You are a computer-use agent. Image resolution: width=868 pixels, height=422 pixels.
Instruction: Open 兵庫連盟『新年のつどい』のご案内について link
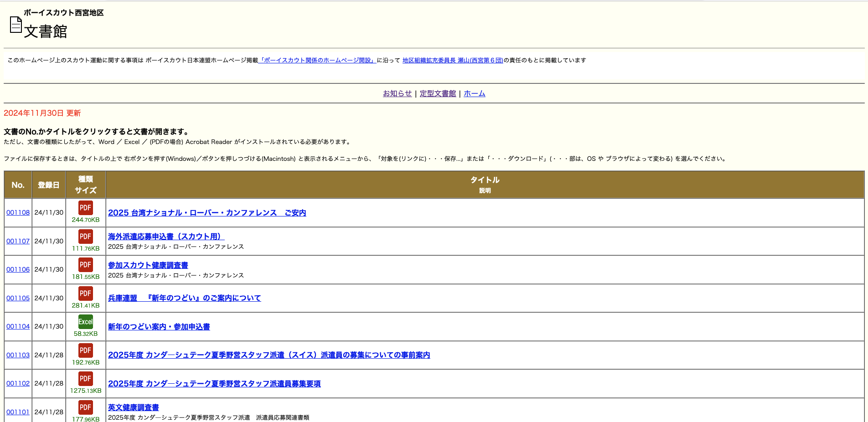(x=184, y=298)
